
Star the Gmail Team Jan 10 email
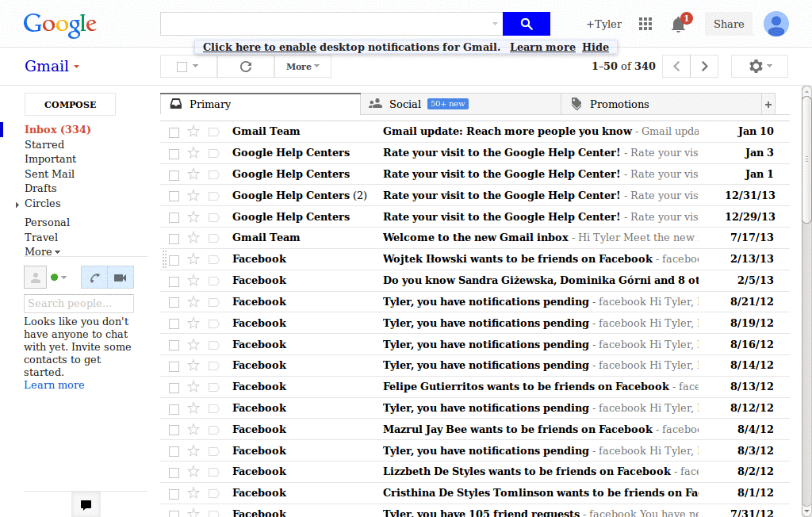[x=193, y=132]
